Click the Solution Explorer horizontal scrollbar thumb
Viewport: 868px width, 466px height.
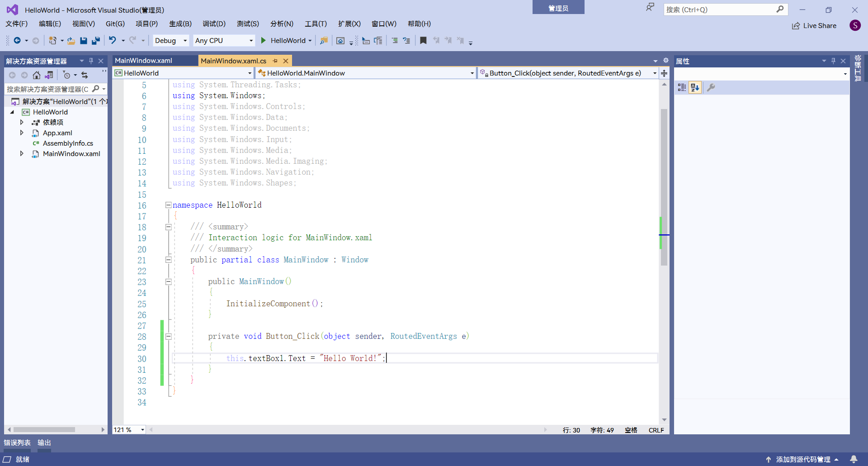44,429
